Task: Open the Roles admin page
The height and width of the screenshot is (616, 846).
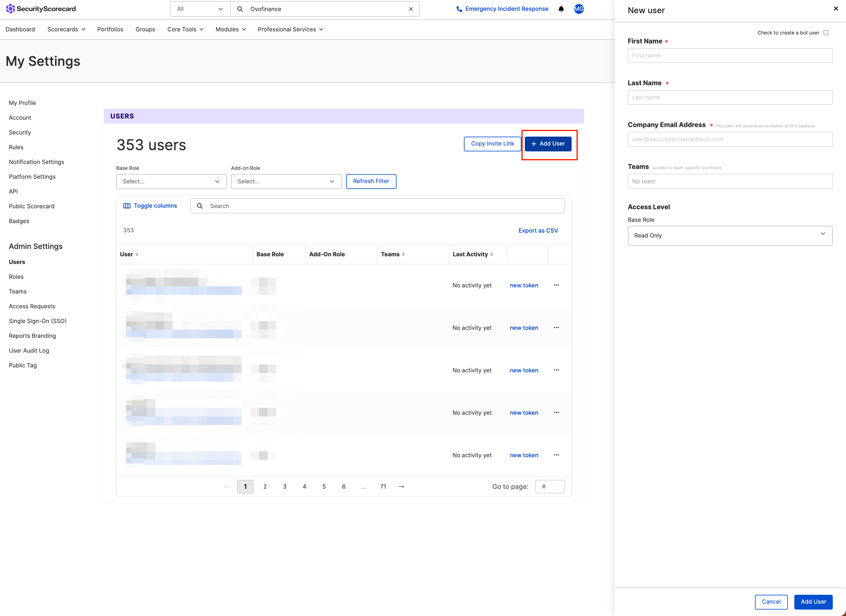Action: point(16,277)
